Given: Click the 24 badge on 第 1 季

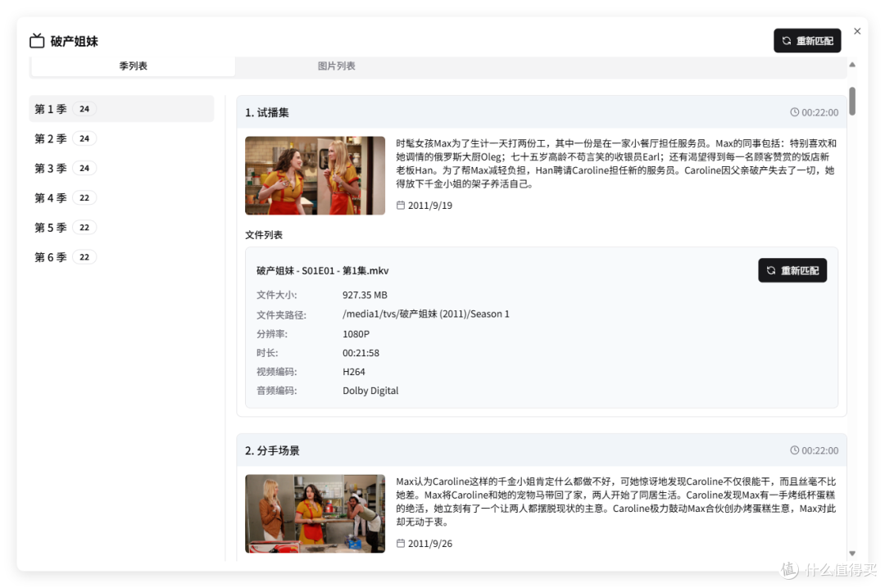Looking at the screenshot, I should coord(84,109).
